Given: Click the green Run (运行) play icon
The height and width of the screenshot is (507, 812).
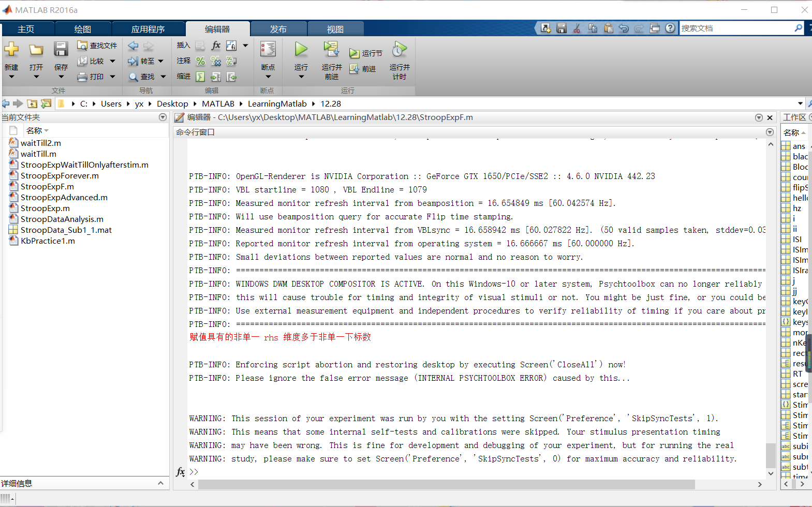Looking at the screenshot, I should [x=301, y=50].
